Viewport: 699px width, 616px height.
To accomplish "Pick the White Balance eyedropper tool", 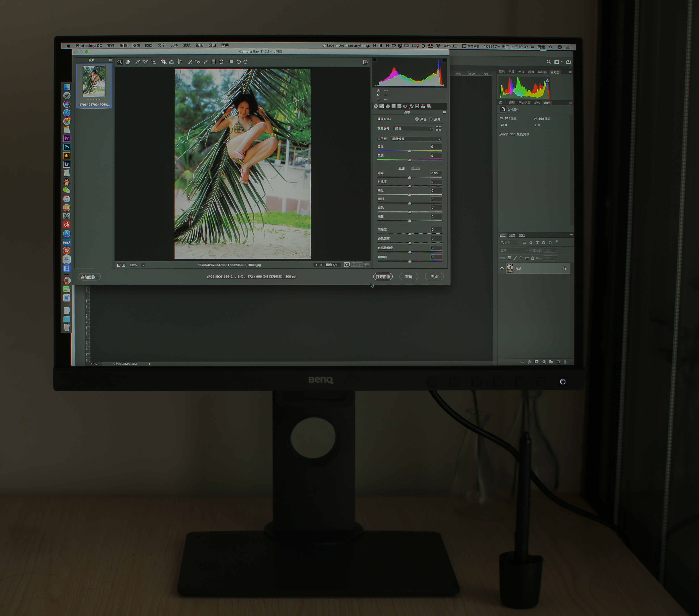I will pos(137,62).
